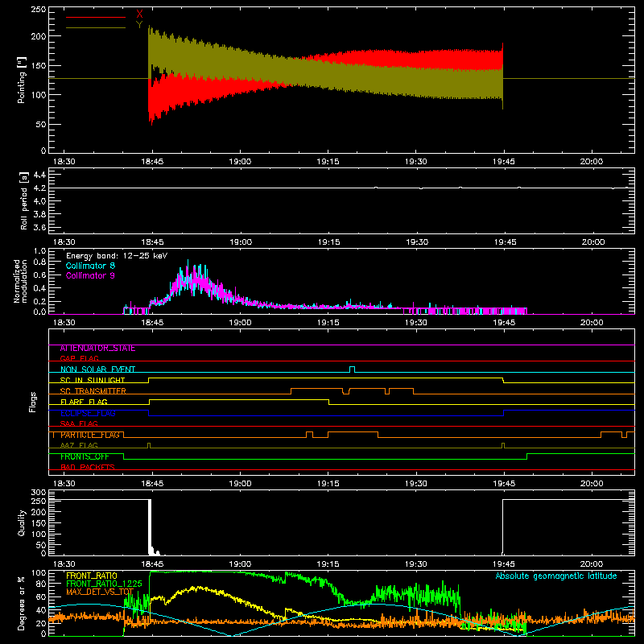This screenshot has width=644, height=644.
Task: Click the ECLIPSE_FLAG flag label
Action: 88,413
